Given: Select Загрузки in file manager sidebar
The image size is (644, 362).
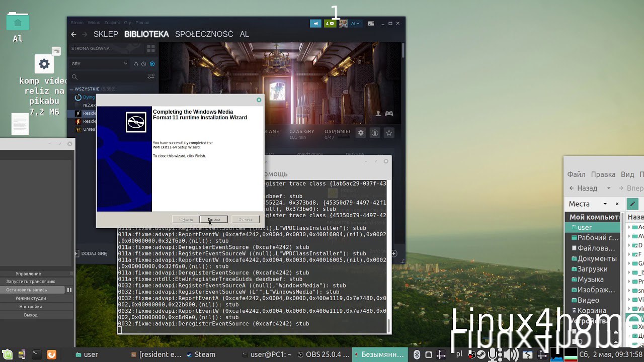Looking at the screenshot, I should [x=594, y=269].
